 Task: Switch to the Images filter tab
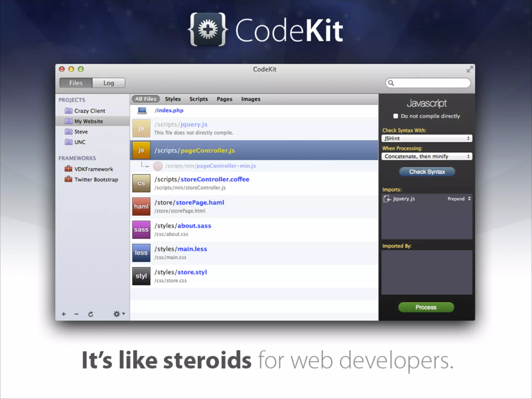[x=250, y=99]
